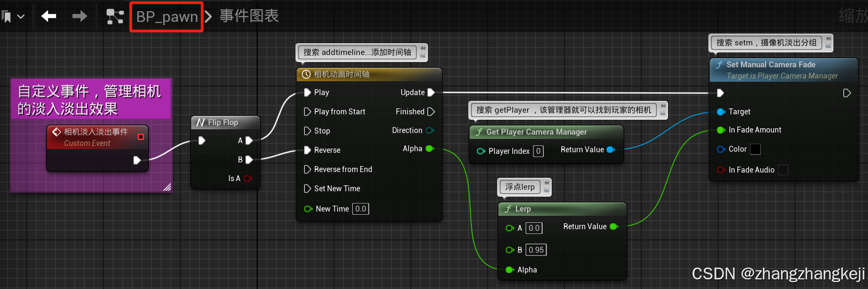This screenshot has height=289, width=868.
Task: Click the Color input pin
Action: coord(721,149)
